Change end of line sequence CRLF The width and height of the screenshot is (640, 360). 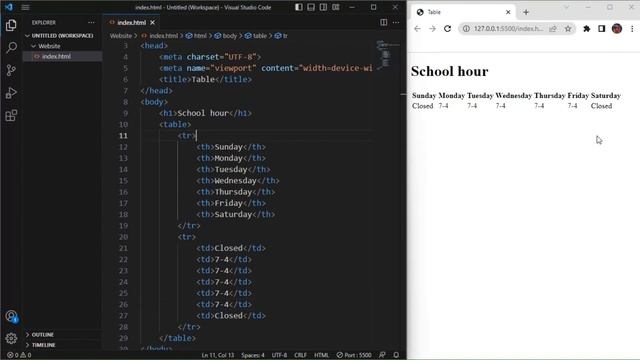300,355
